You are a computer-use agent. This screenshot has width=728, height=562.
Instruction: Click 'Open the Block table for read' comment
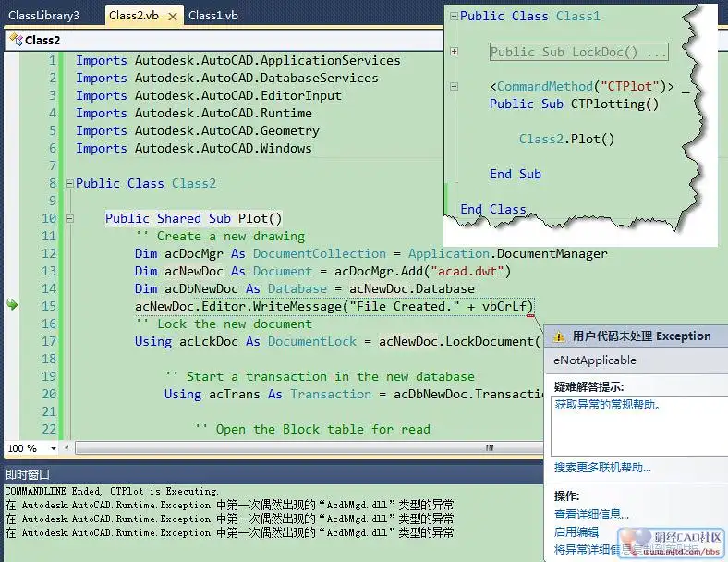pos(312,429)
